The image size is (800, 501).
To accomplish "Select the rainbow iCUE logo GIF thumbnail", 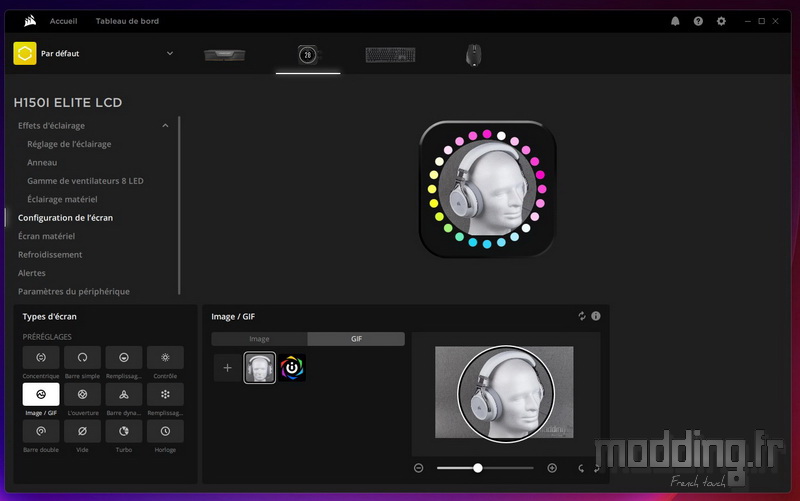I will (x=292, y=367).
